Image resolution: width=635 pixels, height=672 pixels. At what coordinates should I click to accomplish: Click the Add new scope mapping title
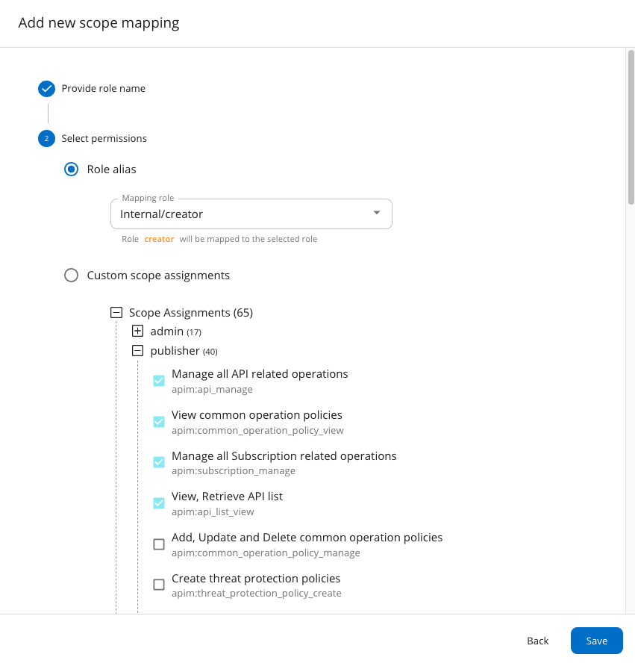coord(99,22)
